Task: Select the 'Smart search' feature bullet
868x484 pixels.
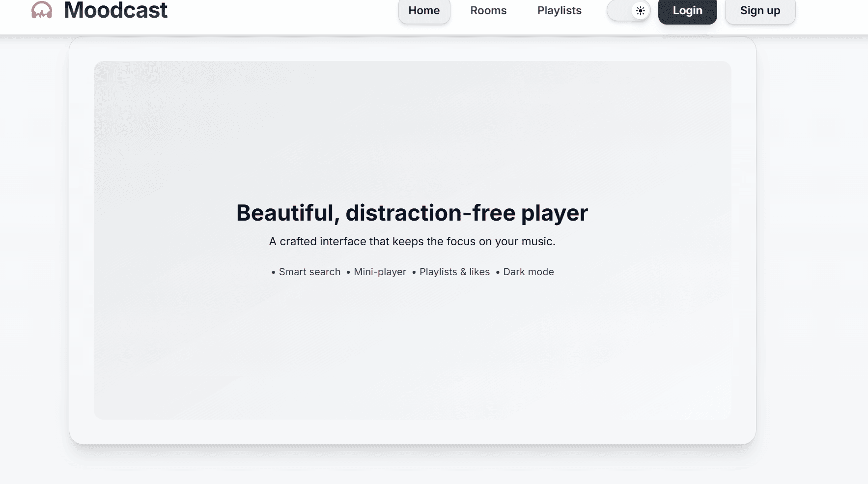Action: pyautogui.click(x=309, y=272)
